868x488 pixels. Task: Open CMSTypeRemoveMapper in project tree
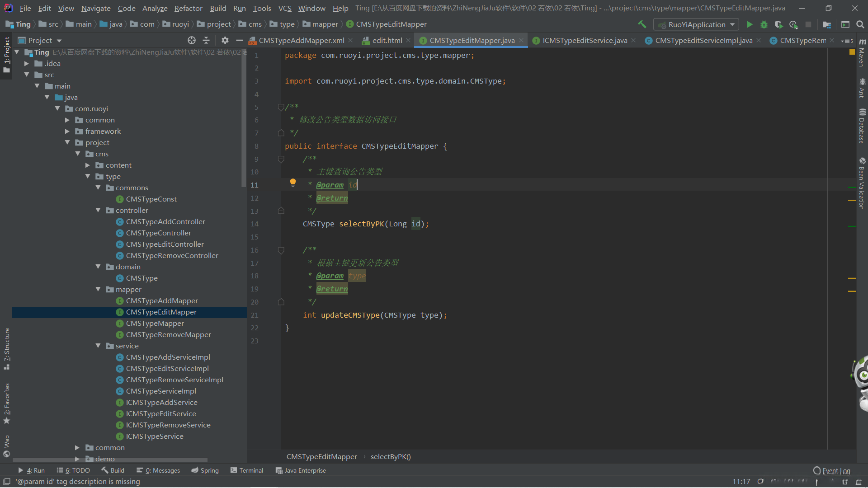[x=168, y=334]
